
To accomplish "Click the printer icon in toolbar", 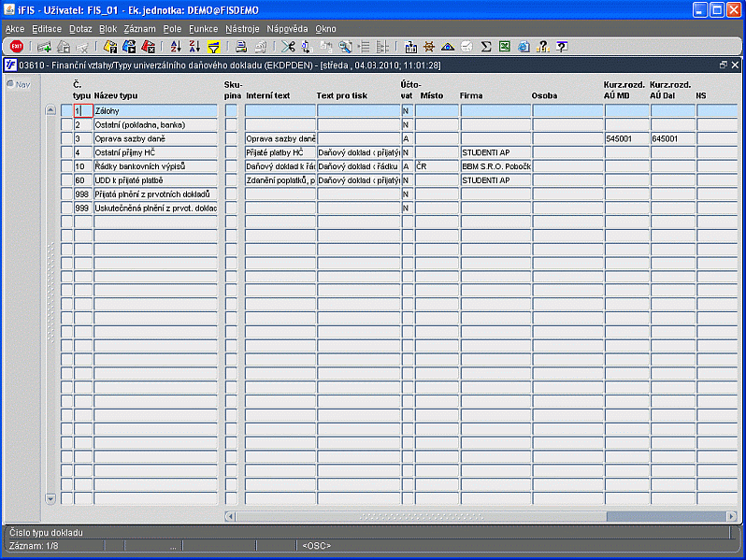I will (241, 46).
